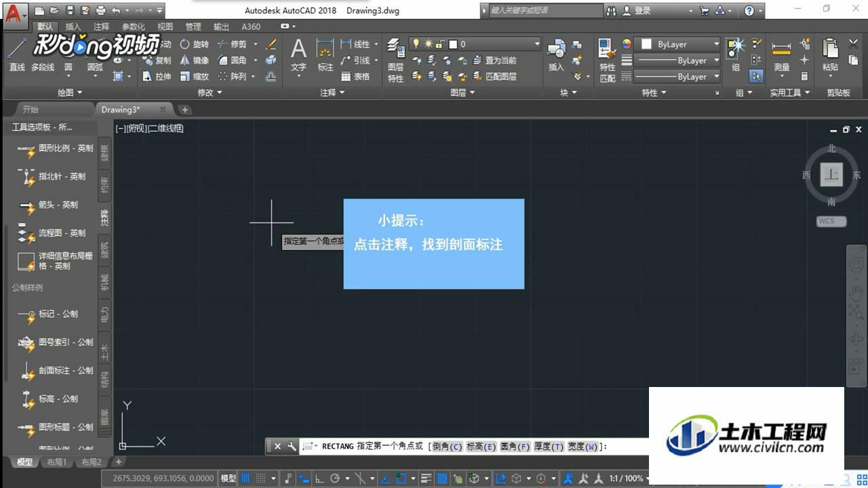868x488 pixels.
Task: Click the Stretch (拉伸) tool
Action: [157, 77]
